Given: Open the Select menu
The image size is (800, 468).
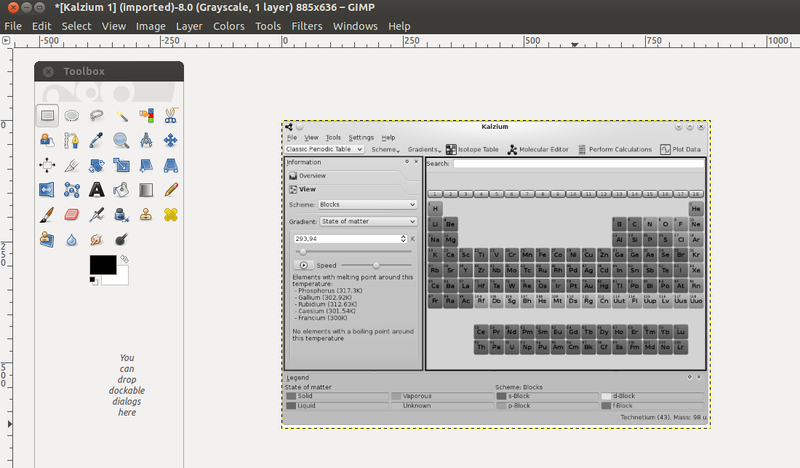Looking at the screenshot, I should pyautogui.click(x=77, y=26).
